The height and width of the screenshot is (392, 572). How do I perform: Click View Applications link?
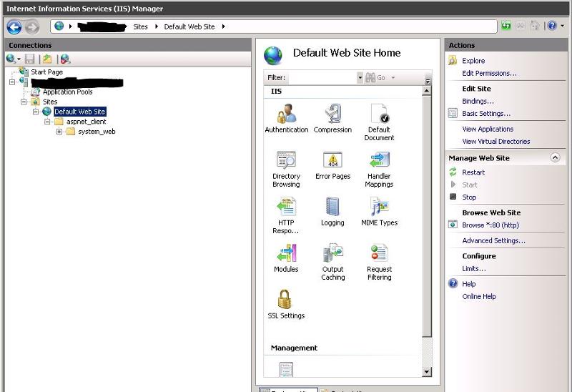488,129
